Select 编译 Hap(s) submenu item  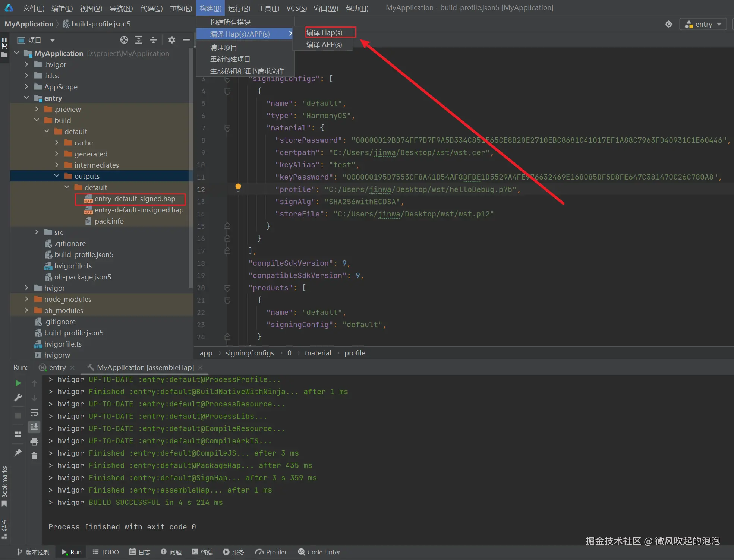point(324,32)
